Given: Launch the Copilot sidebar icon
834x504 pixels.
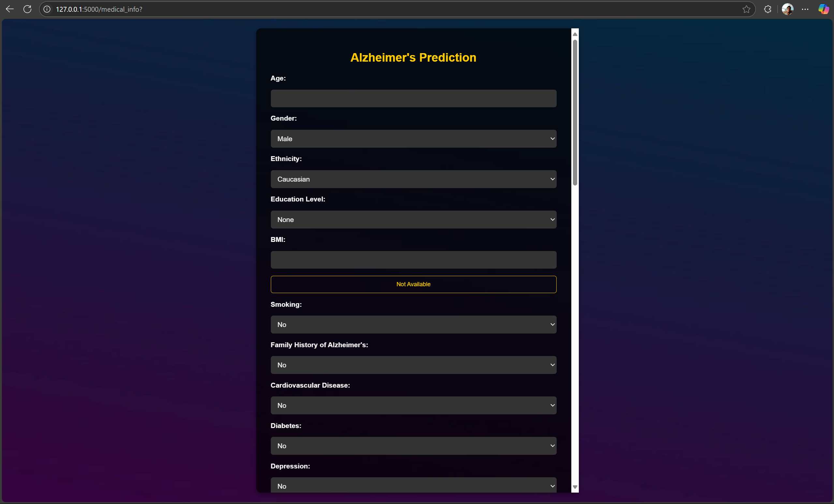Looking at the screenshot, I should (x=824, y=9).
